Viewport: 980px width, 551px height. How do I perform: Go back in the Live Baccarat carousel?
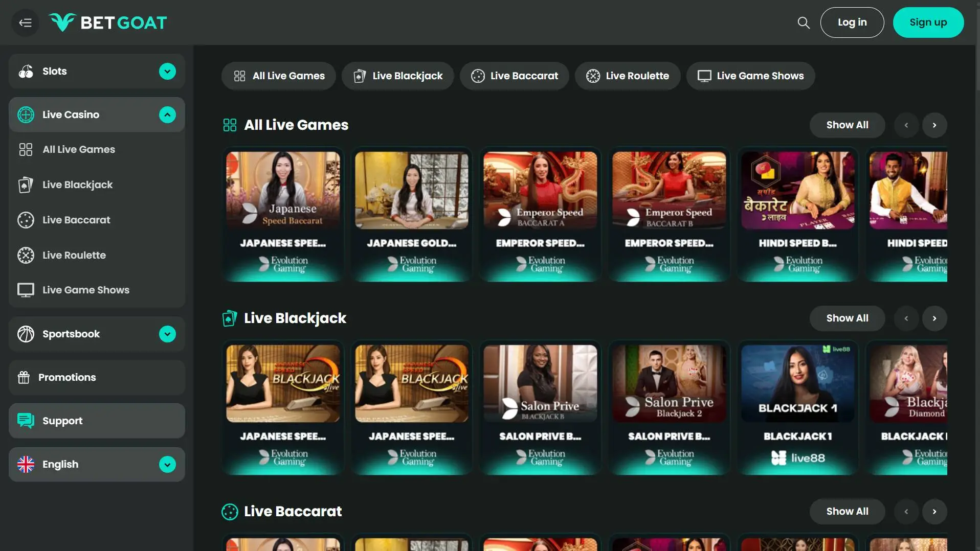pyautogui.click(x=906, y=512)
